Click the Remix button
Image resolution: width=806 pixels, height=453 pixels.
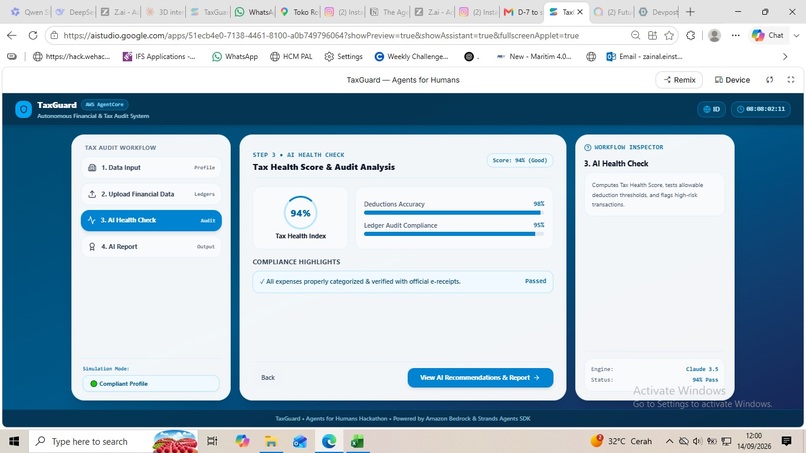[x=679, y=80]
